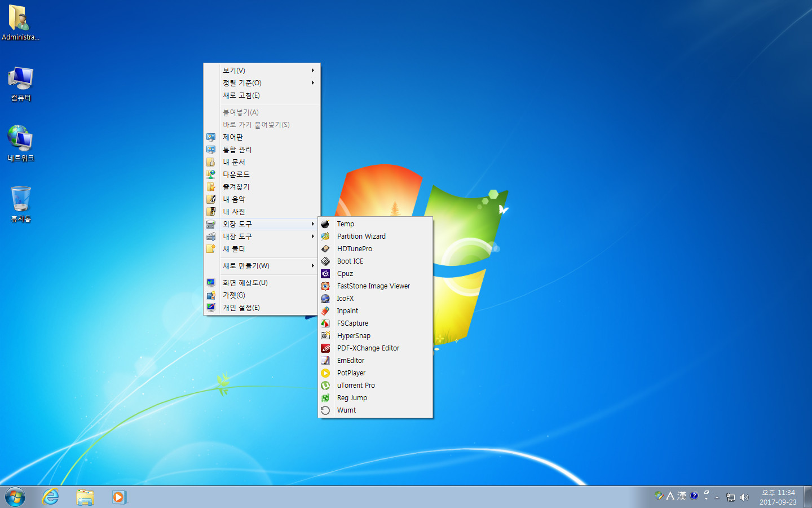Click the network tray icon
This screenshot has height=508, width=812.
pyautogui.click(x=731, y=497)
